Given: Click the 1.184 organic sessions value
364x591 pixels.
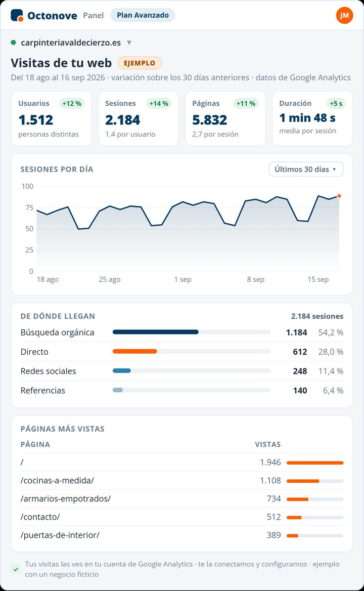Looking at the screenshot, I should [x=296, y=332].
